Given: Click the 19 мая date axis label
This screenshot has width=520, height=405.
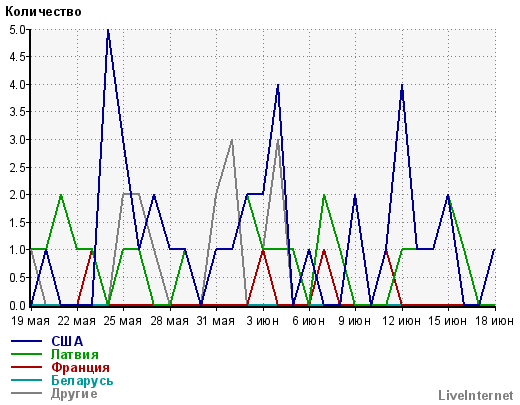Looking at the screenshot, I should pos(30,321).
